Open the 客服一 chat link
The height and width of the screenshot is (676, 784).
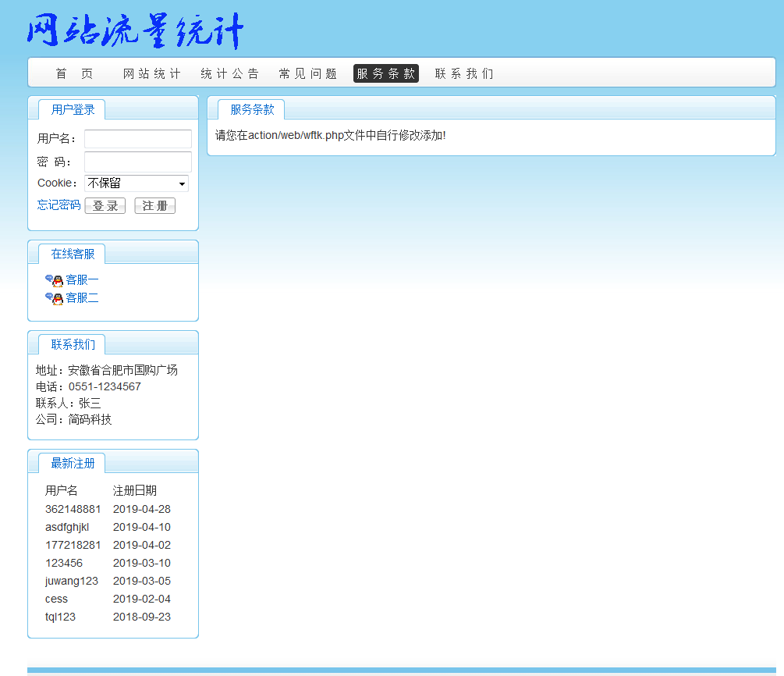82,279
